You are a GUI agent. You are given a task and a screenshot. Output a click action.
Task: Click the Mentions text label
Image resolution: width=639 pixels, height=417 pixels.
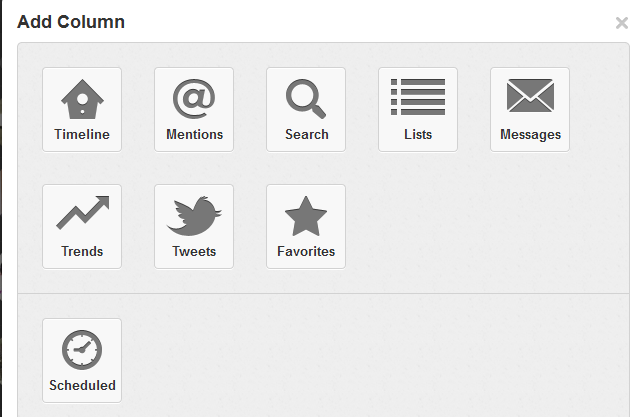(194, 135)
